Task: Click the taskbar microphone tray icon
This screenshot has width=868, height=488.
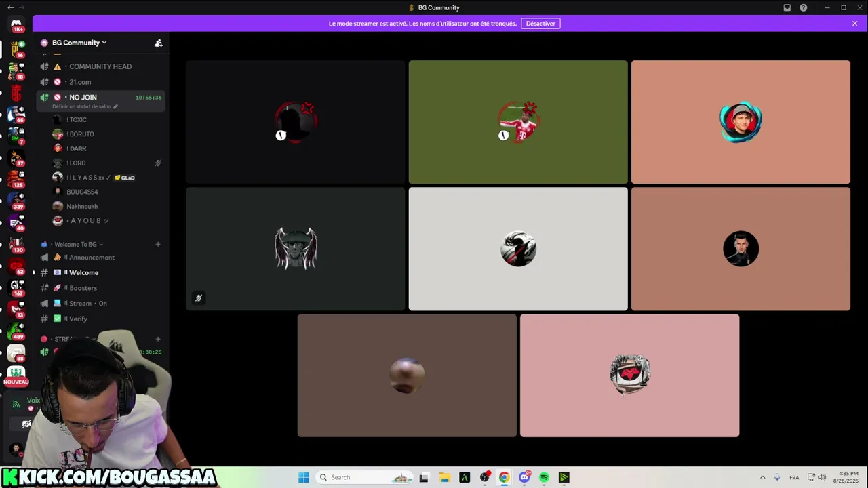Action: tap(777, 477)
